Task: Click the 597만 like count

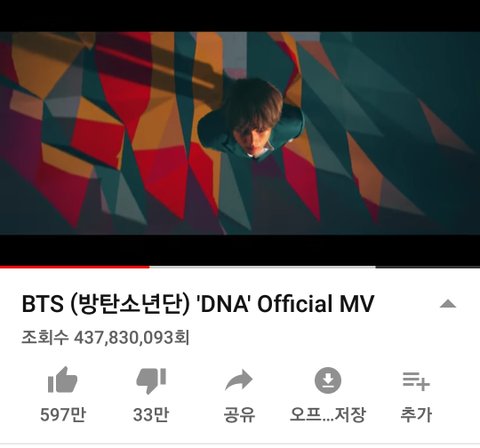Action: pos(63,415)
